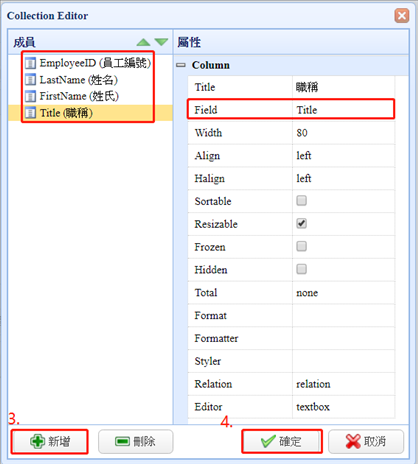
Task: Click the Title (職稱) column icon
Action: tap(30, 113)
